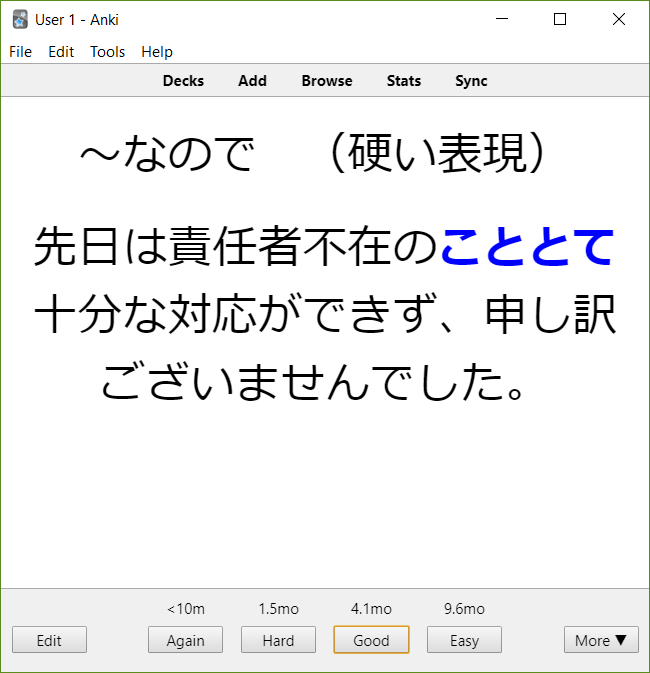Click the card hint text ～なので
Viewport: 650px width, 673px height.
pyautogui.click(x=167, y=155)
